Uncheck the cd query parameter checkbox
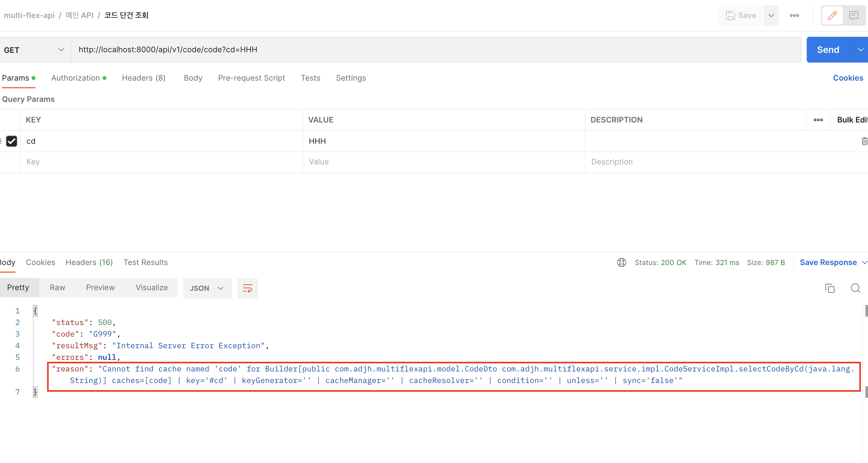The width and height of the screenshot is (868, 463). pyautogui.click(x=12, y=141)
